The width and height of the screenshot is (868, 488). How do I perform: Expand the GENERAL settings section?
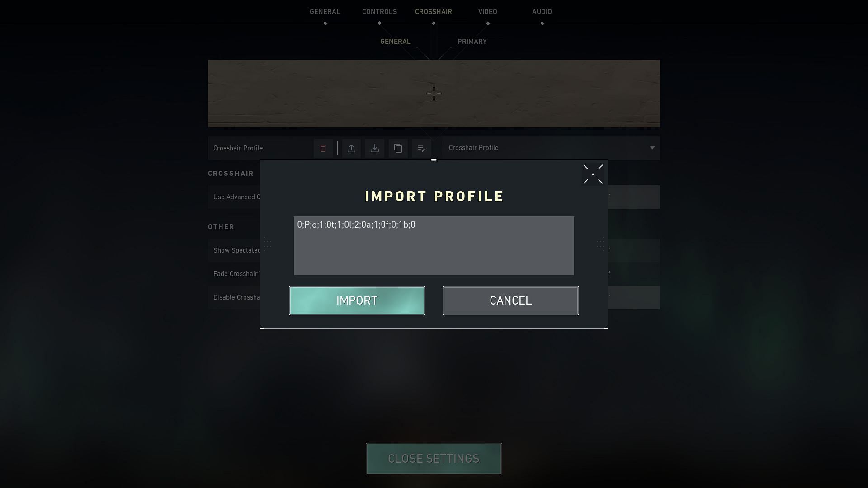325,12
